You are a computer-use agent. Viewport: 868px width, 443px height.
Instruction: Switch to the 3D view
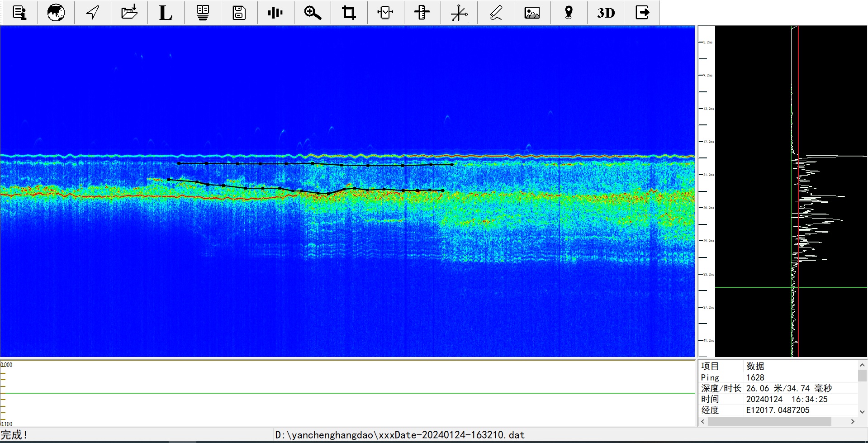(606, 13)
